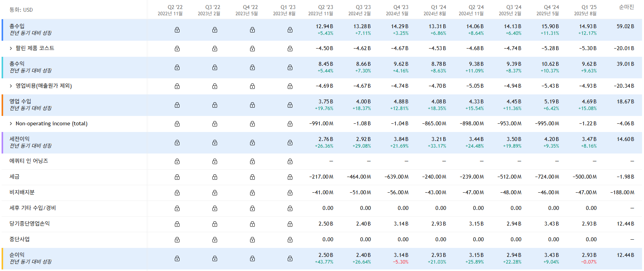Click the orange color bar beside 영업 수입
The image size is (644, 271).
point(2,105)
